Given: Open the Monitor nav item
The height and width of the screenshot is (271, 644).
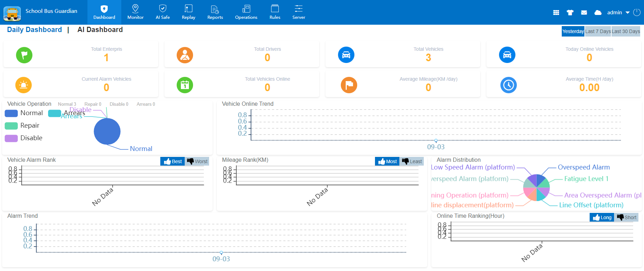Looking at the screenshot, I should tap(136, 12).
